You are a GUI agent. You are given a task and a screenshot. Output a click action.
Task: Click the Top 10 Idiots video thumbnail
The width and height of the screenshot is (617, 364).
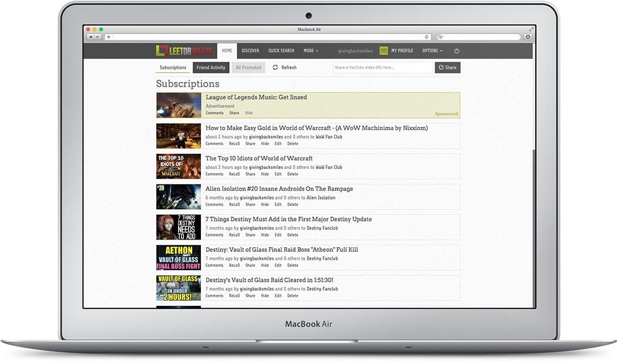[x=179, y=166]
